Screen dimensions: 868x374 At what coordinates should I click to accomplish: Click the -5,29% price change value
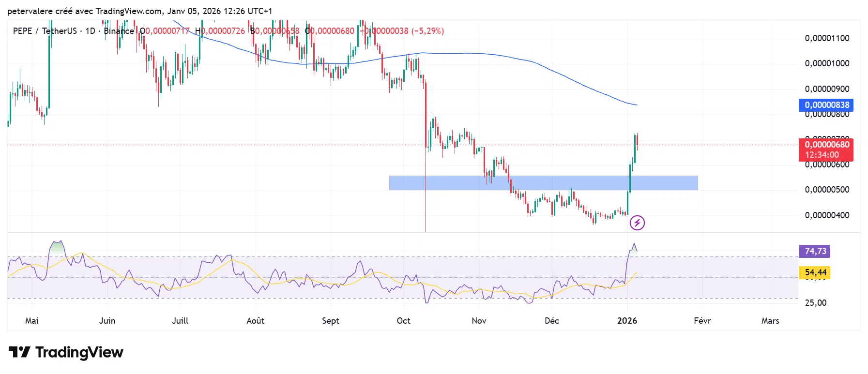pos(427,31)
